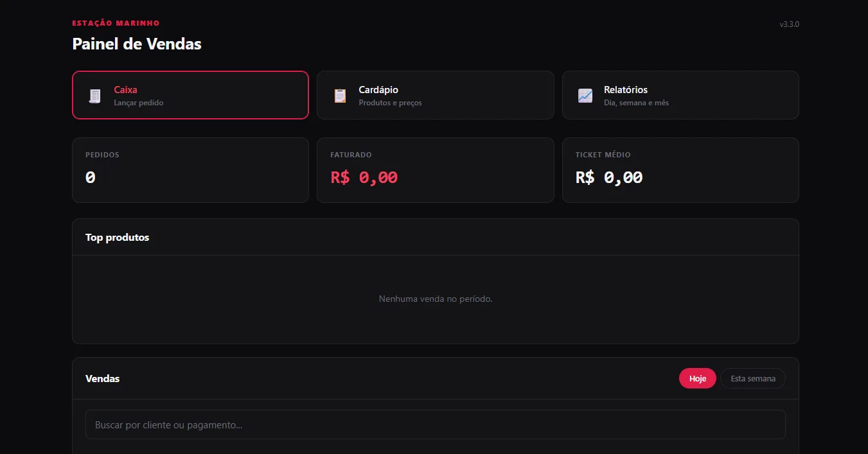Click the Estação Marinho brand label

(116, 23)
